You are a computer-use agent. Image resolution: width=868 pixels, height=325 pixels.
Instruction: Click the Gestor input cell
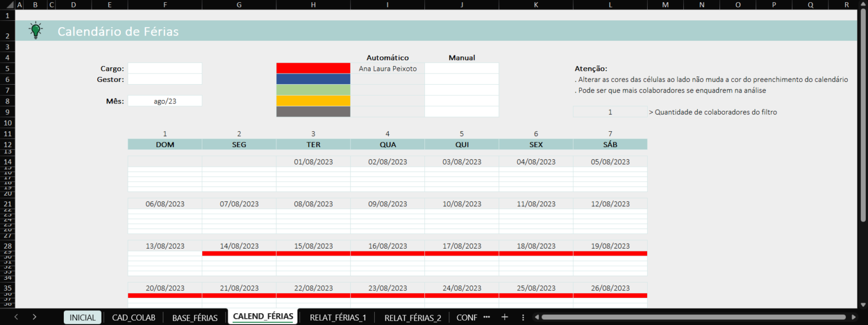point(164,79)
